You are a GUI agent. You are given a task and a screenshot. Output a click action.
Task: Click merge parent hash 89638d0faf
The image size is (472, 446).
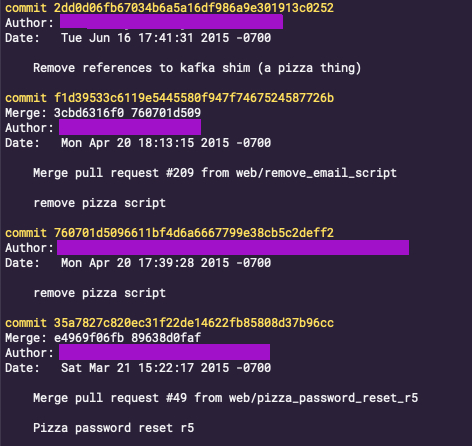[x=166, y=338]
